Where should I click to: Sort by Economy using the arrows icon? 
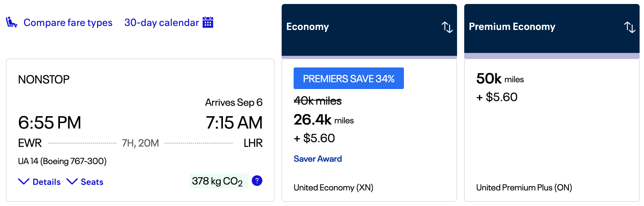447,27
